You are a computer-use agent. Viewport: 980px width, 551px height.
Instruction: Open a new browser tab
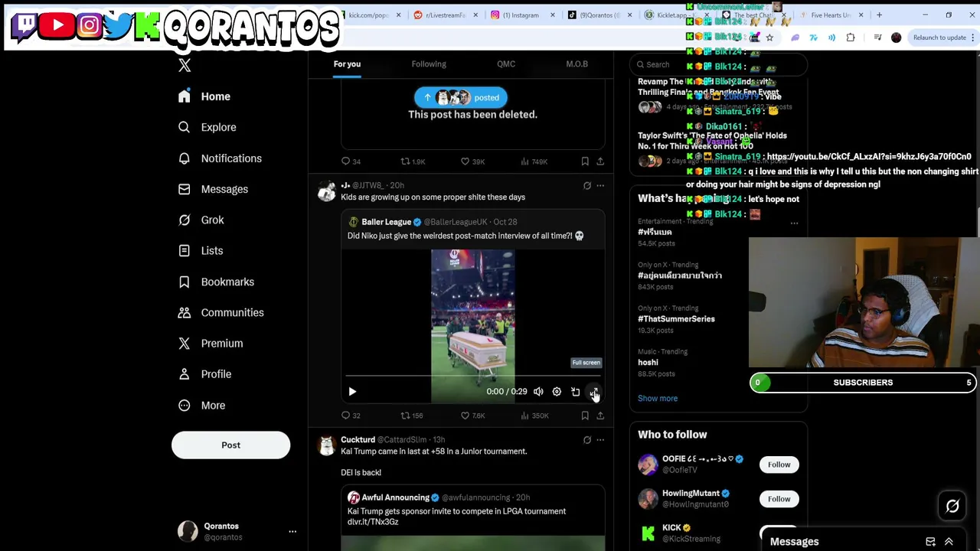[879, 15]
